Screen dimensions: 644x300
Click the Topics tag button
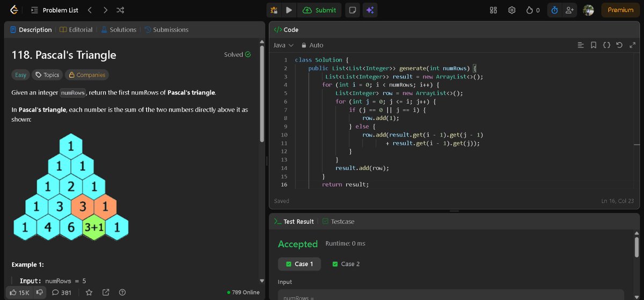(47, 75)
